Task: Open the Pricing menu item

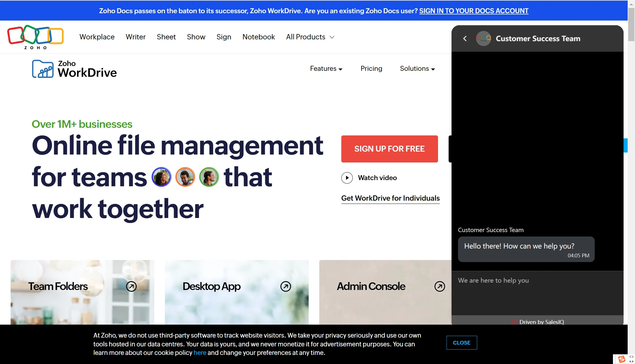Action: (371, 69)
